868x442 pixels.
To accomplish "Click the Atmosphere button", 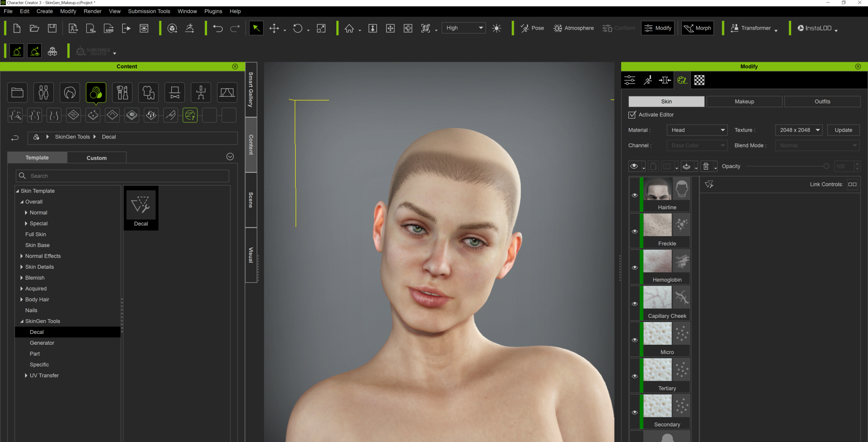I will point(573,28).
